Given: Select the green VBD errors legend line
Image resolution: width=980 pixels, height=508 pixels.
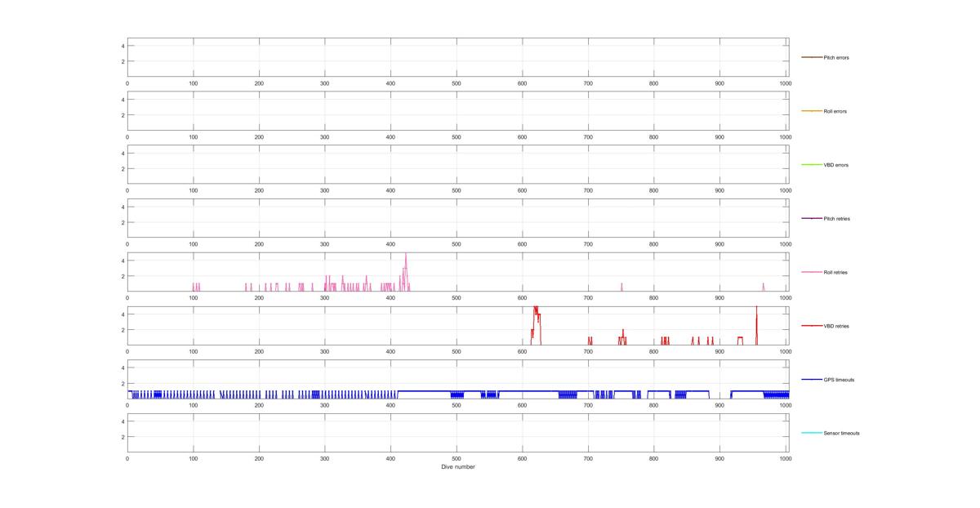Looking at the screenshot, I should [x=812, y=165].
